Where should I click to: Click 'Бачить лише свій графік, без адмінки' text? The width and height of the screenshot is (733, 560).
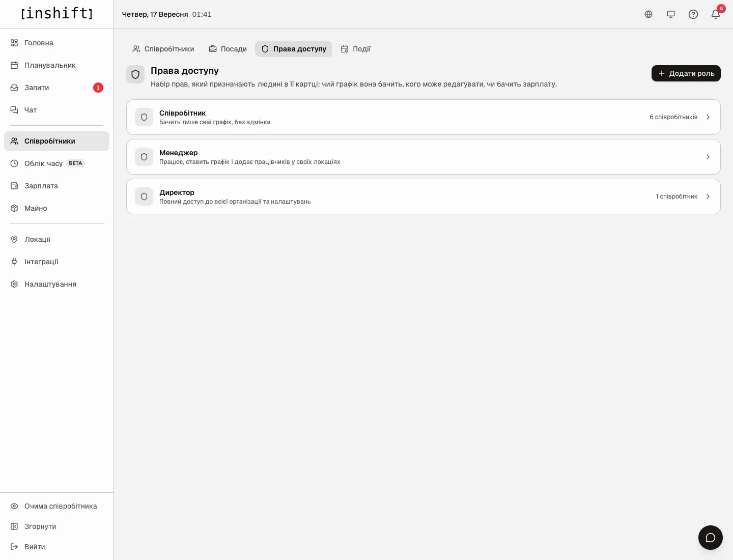(x=215, y=122)
